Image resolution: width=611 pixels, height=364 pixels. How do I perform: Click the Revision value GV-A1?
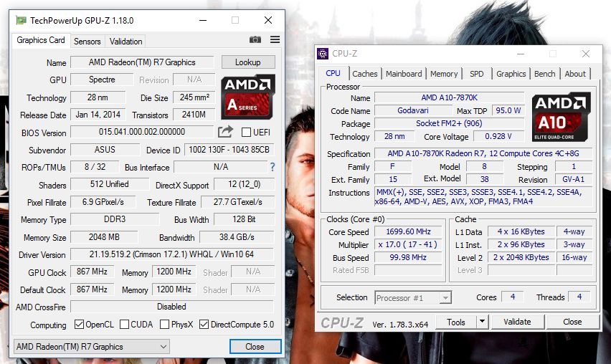coord(573,179)
